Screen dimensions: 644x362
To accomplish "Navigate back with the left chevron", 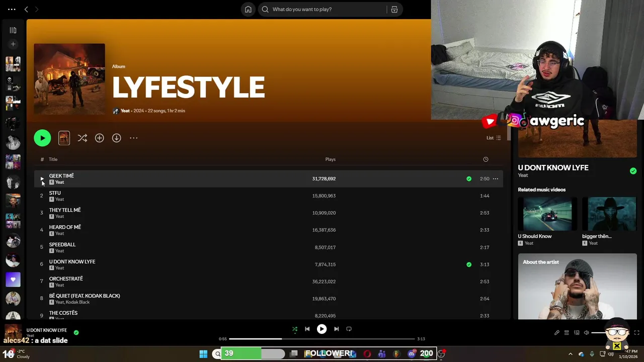I will coord(26,9).
